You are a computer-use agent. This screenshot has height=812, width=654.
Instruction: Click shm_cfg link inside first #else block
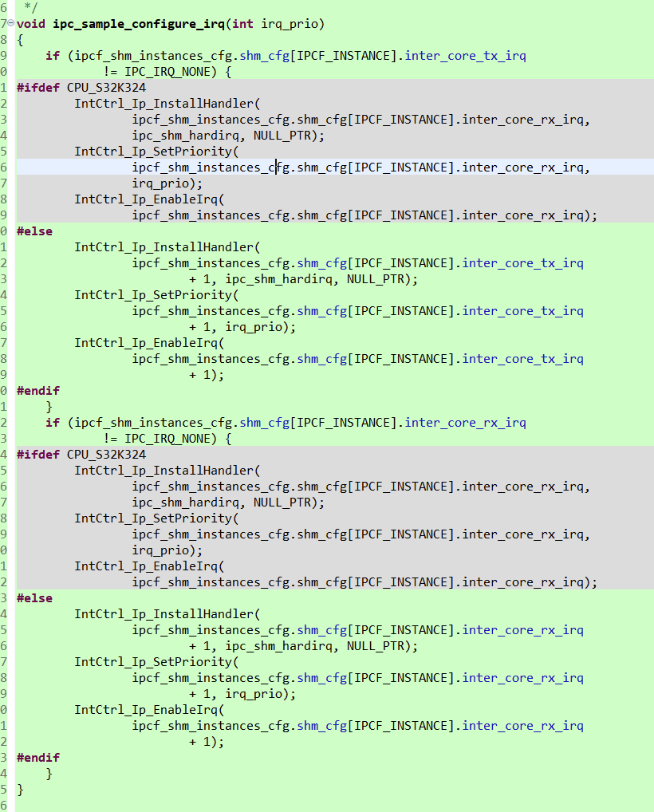322,262
